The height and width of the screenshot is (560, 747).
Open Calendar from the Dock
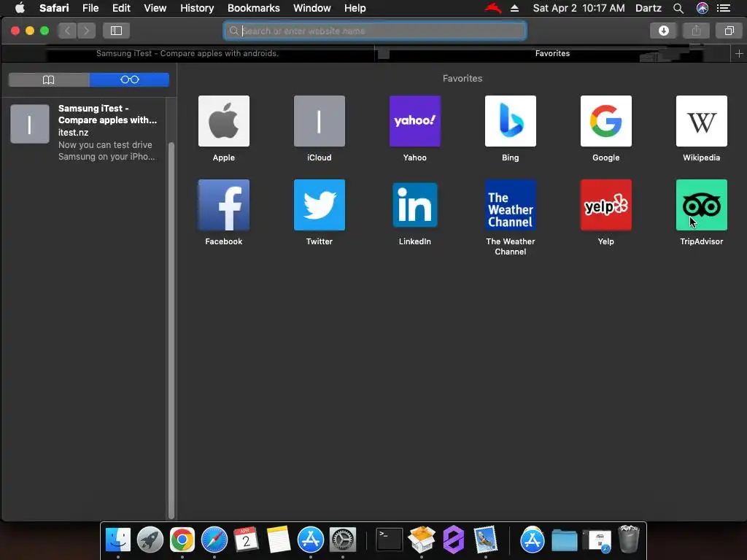(246, 540)
